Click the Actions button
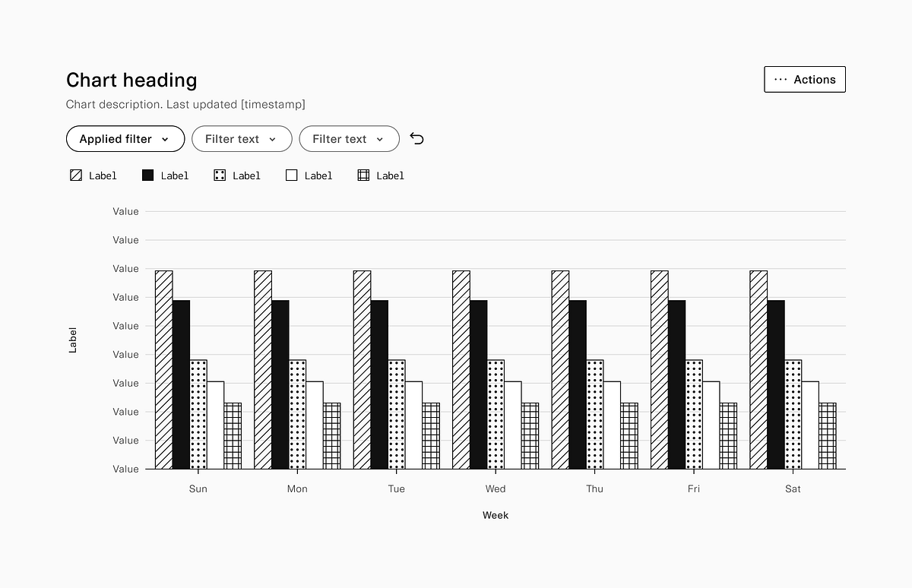Viewport: 912px width, 588px height. [804, 79]
